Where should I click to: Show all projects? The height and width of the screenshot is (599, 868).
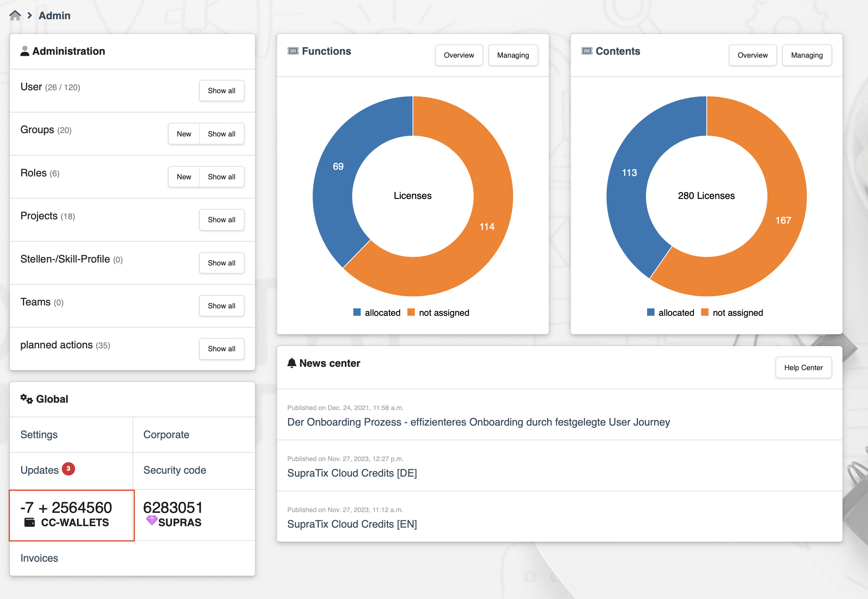click(x=222, y=220)
